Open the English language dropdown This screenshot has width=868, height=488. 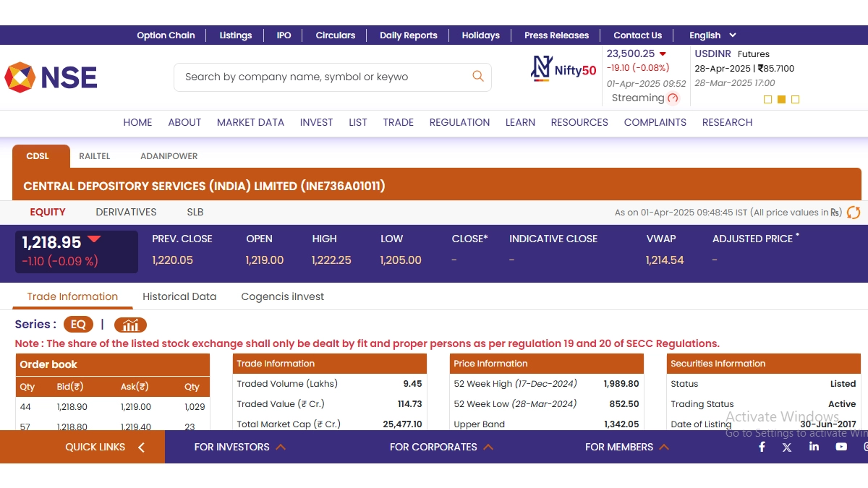click(x=712, y=35)
